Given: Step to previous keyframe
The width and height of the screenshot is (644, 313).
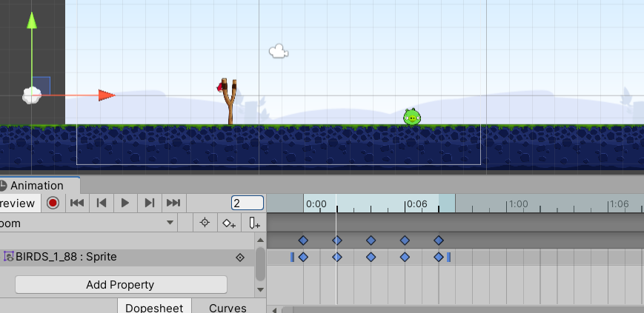Looking at the screenshot, I should tap(101, 203).
